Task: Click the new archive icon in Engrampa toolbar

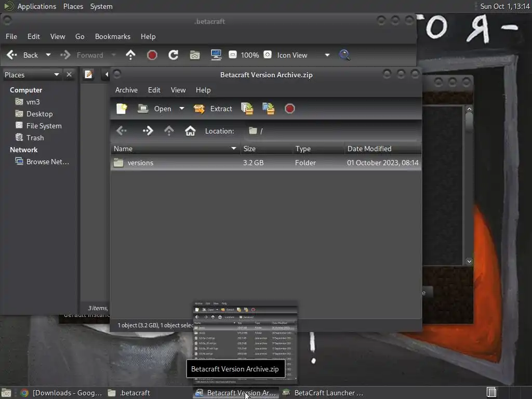Action: click(x=122, y=109)
